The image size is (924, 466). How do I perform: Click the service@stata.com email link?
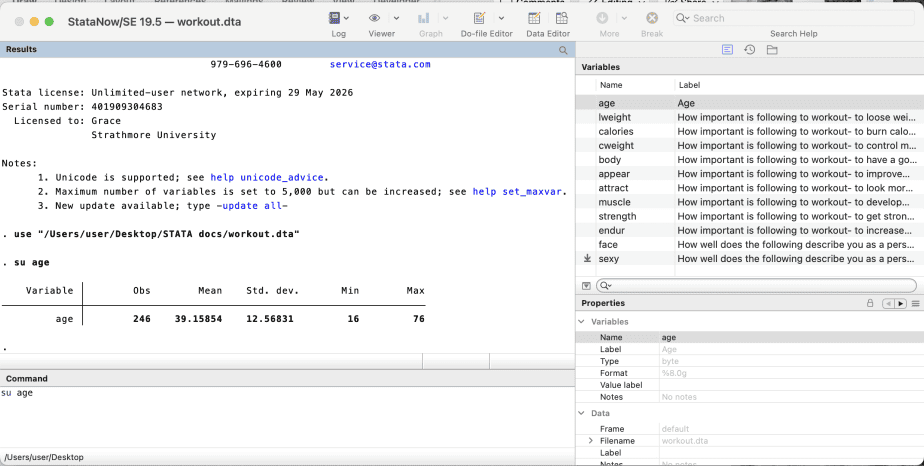(x=380, y=64)
